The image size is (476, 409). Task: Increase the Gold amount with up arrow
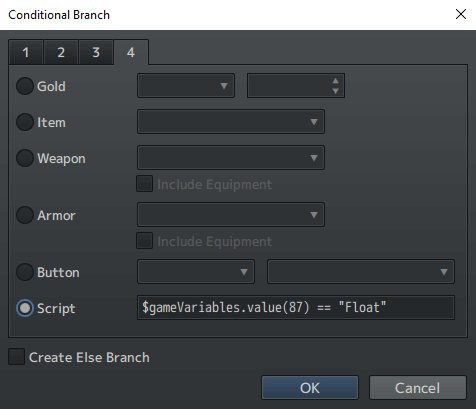point(336,81)
